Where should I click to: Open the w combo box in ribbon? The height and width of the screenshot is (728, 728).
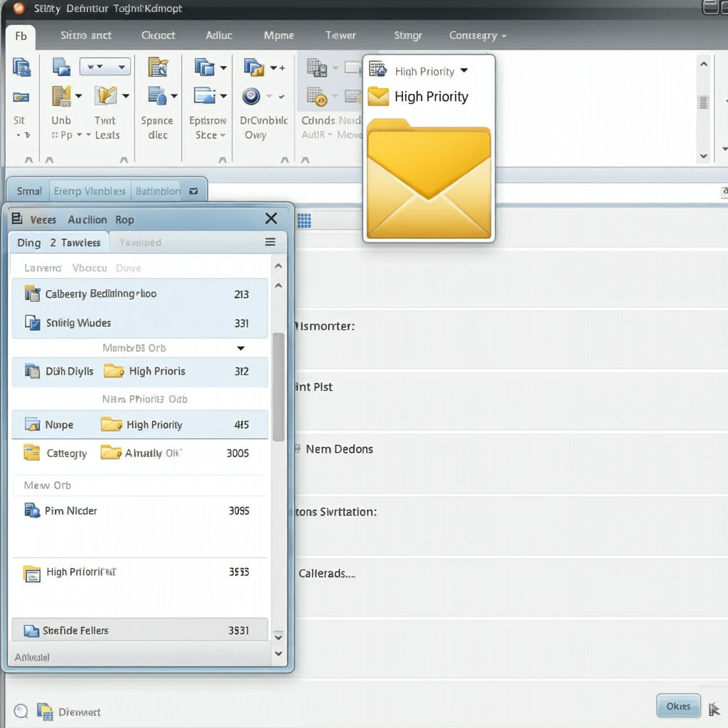pyautogui.click(x=105, y=66)
